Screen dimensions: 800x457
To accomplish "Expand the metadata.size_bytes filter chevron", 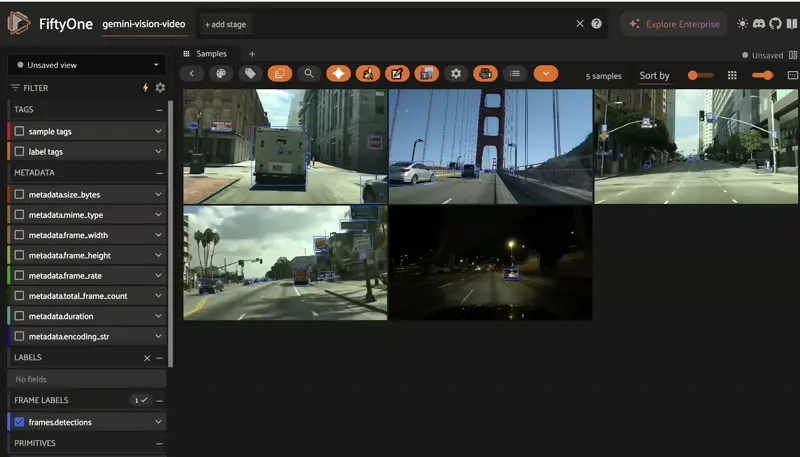I will [158, 194].
